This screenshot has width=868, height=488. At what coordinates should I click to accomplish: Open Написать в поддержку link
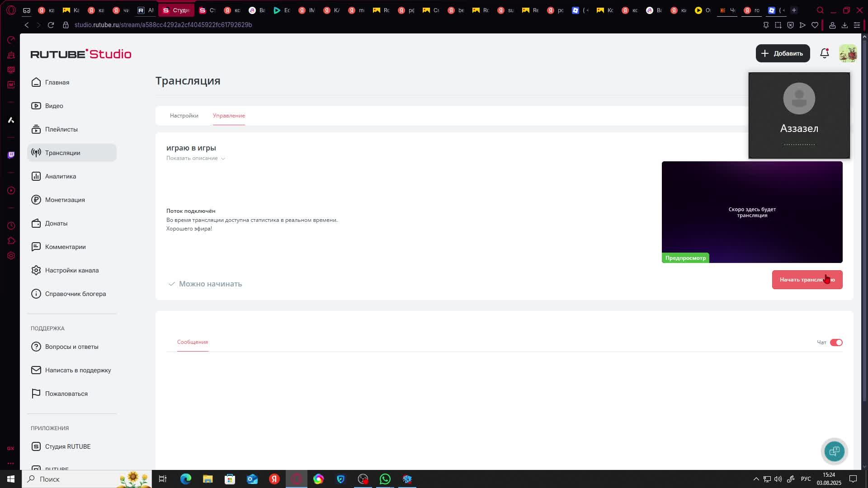click(x=78, y=370)
